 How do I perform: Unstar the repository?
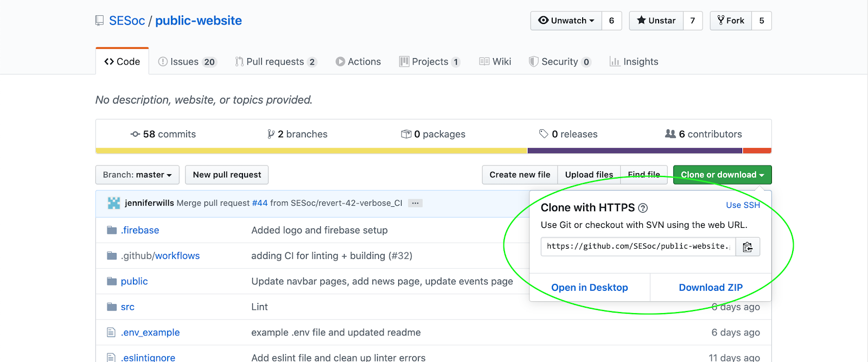tap(656, 21)
